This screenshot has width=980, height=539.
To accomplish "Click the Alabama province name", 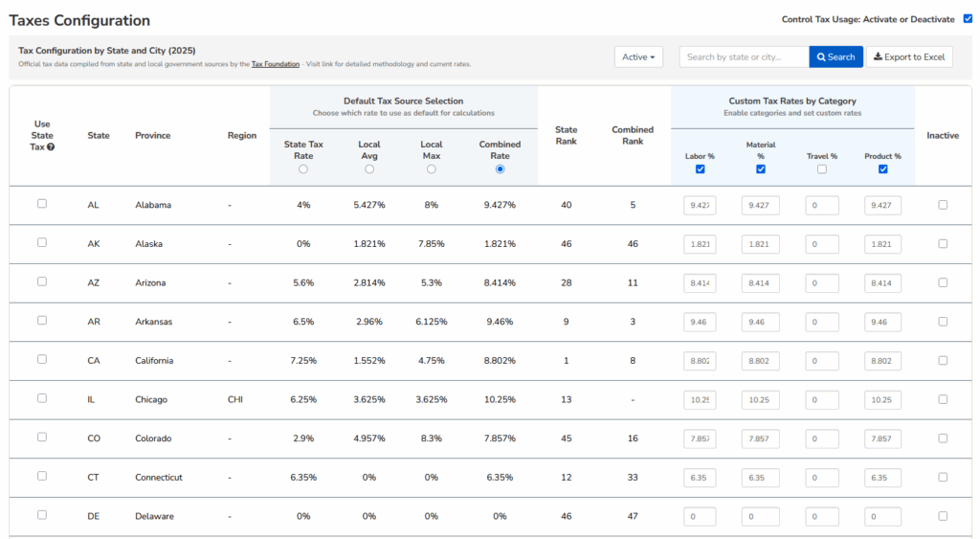I will point(153,205).
